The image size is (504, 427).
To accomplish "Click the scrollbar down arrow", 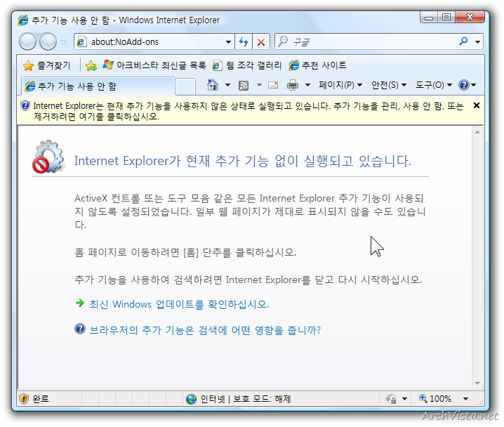I will tap(477, 383).
